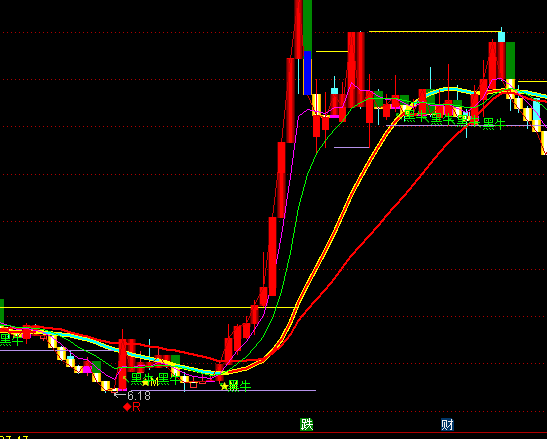Click the rightmost 黑牛 signal label
The image size is (547, 439).
pos(494,124)
